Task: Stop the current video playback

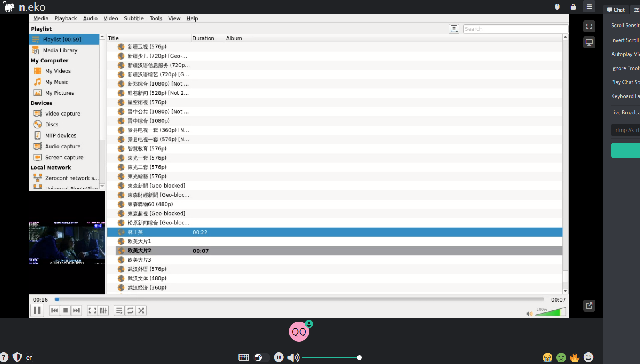Action: 66,310
